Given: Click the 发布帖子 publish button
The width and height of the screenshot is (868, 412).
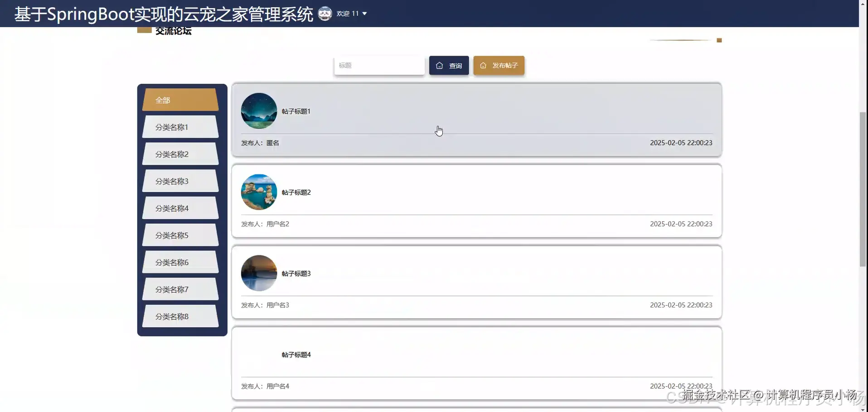Looking at the screenshot, I should point(499,65).
